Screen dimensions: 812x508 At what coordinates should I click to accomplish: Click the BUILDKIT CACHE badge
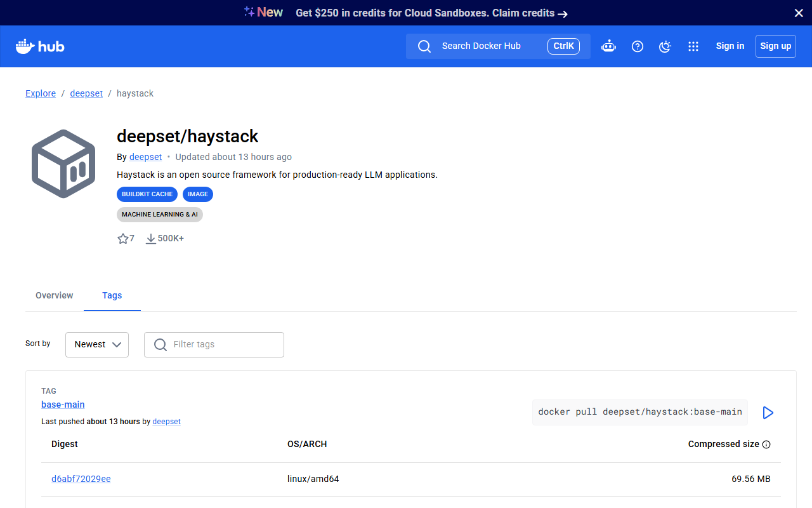click(x=147, y=194)
